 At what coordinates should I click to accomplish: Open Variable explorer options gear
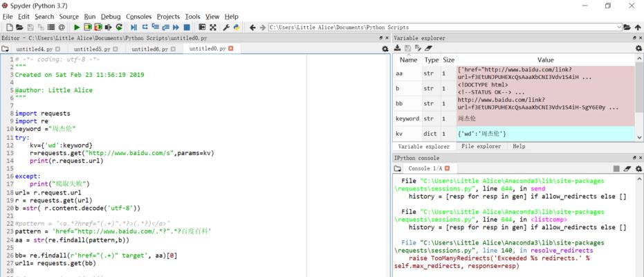click(x=638, y=48)
